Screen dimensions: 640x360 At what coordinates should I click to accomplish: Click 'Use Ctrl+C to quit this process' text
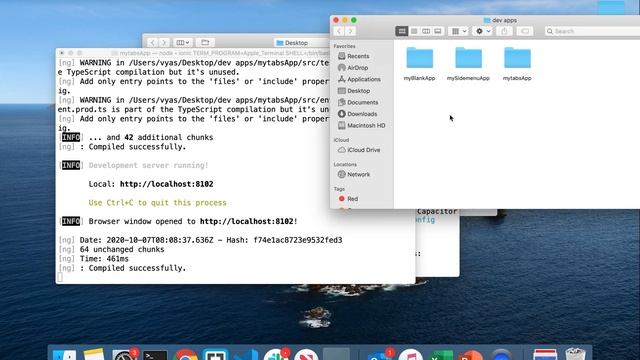tap(157, 203)
